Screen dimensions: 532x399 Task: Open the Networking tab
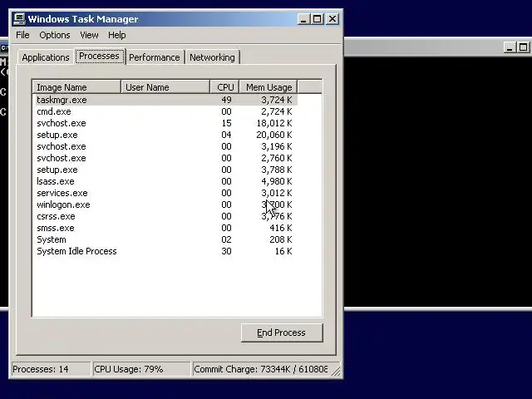click(212, 57)
